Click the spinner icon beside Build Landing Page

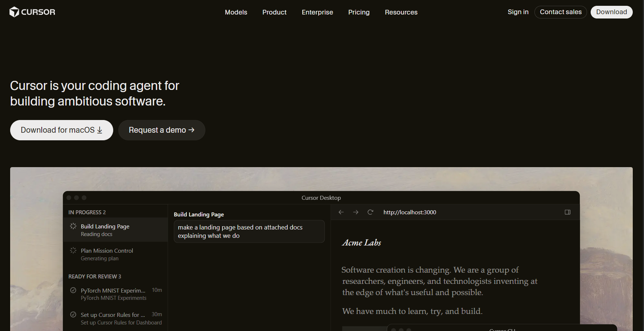tap(73, 226)
